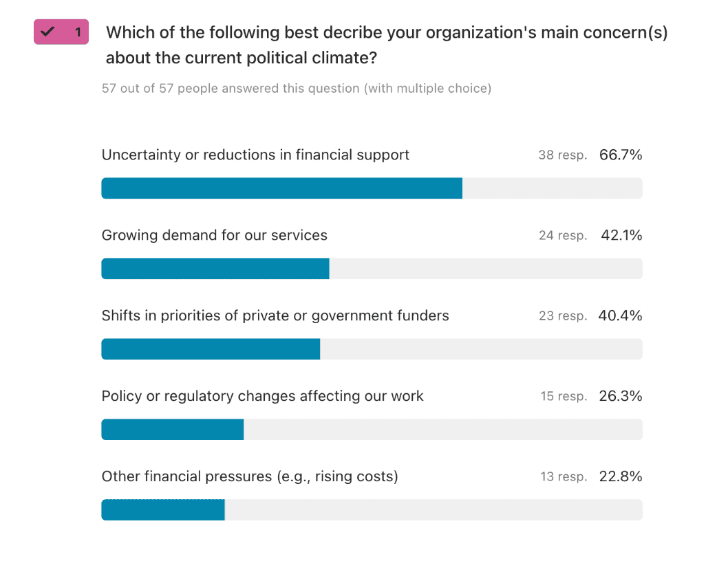
Task: Click the pink checkmark question badge
Action: point(61,32)
